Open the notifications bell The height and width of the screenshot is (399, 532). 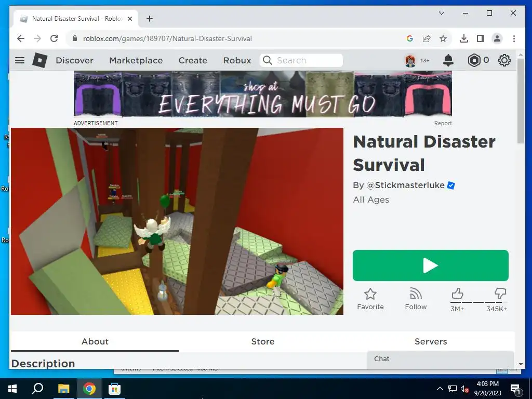click(448, 60)
